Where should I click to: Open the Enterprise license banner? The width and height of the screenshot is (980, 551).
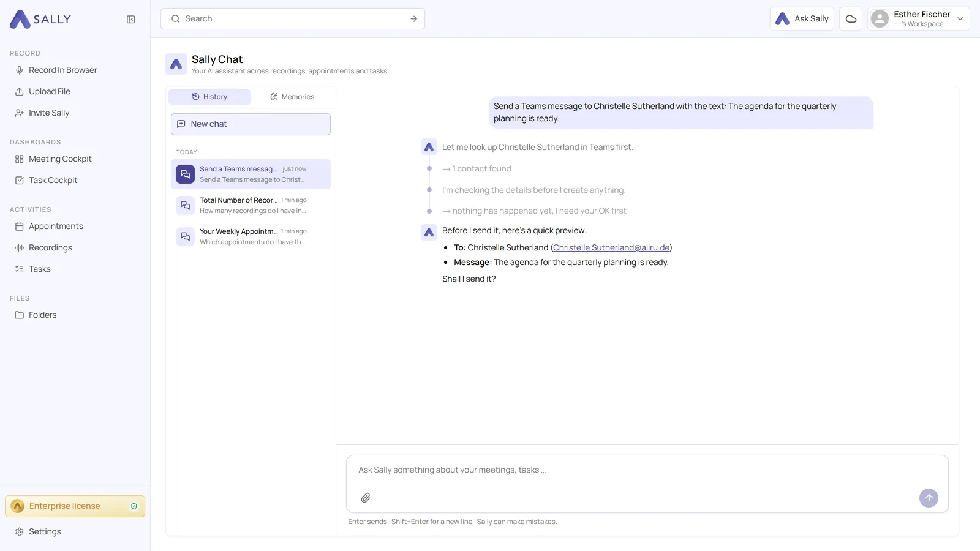coord(75,506)
